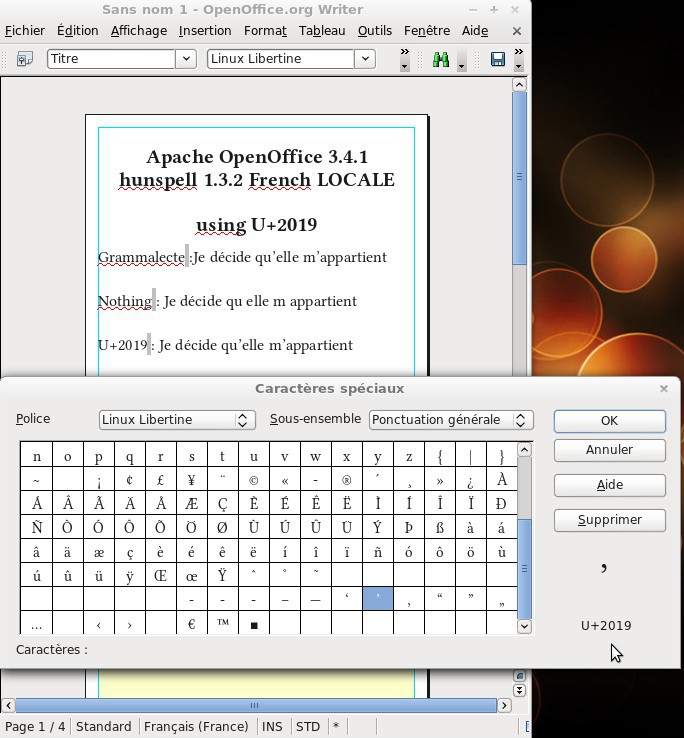684x738 pixels.
Task: Click Français (France) language in status bar
Action: (196, 727)
